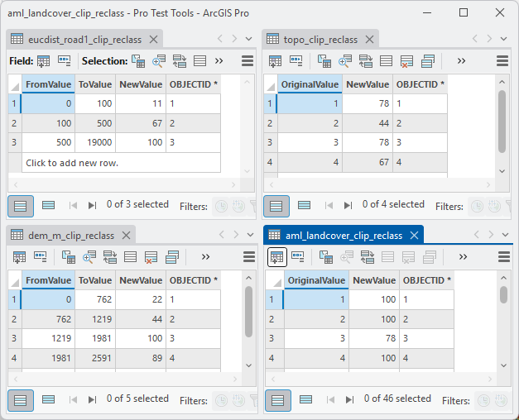Open Select By Attributes in aml_landcover_clip_reclass table
This screenshot has height=420, width=519.
point(326,257)
